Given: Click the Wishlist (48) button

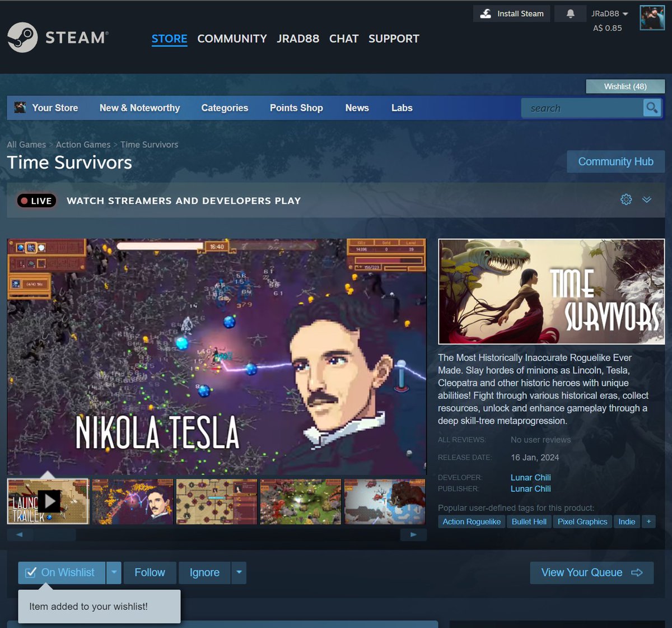Looking at the screenshot, I should [625, 86].
